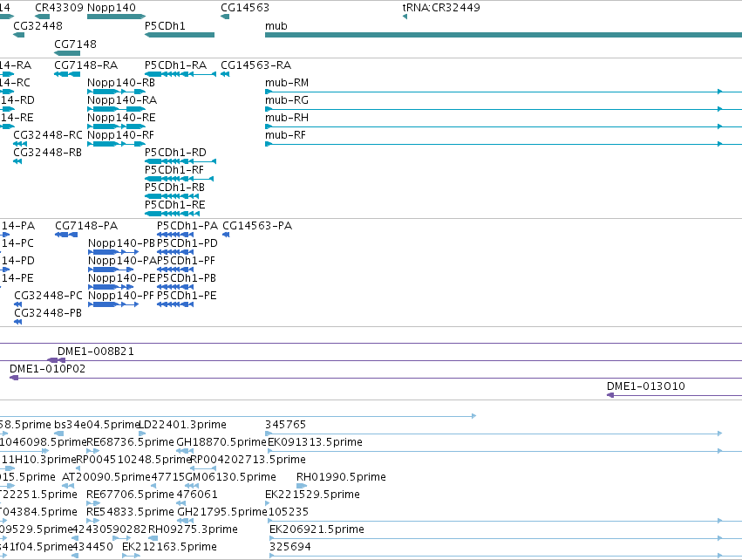742x560 pixels.
Task: Click transcript label CG14563-RA
Action: point(256,65)
